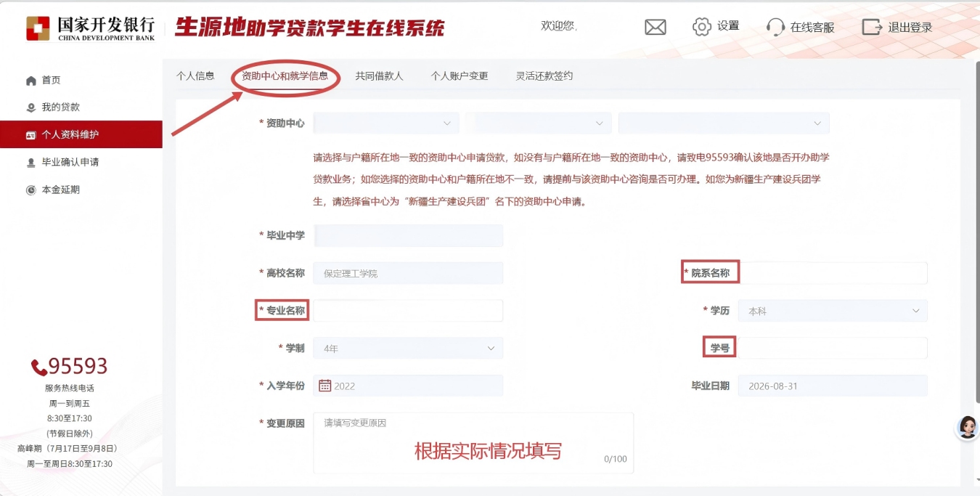Click the 毕业中学 input field
Image resolution: width=980 pixels, height=496 pixels.
coord(408,235)
